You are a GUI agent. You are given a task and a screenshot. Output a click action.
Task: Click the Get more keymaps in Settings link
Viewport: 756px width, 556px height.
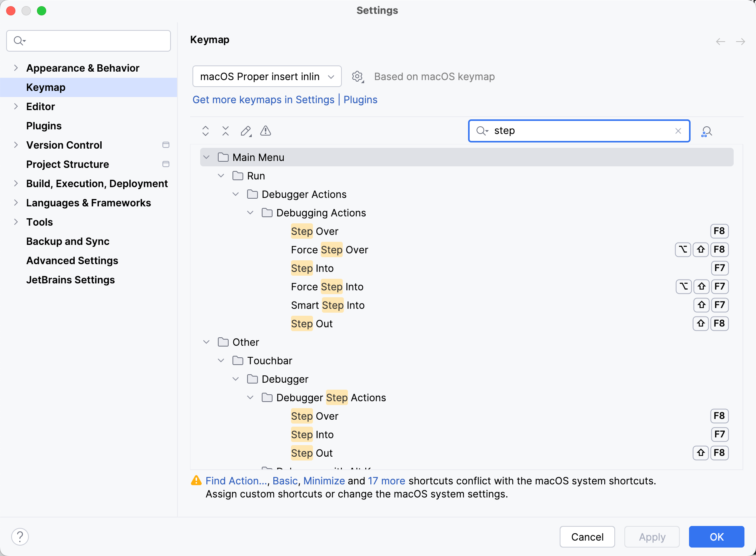(263, 100)
